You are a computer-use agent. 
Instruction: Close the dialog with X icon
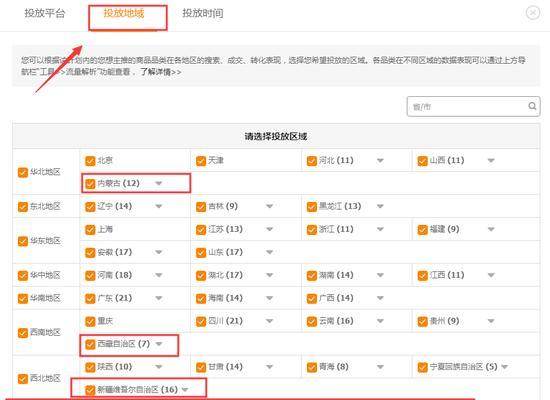[x=533, y=13]
